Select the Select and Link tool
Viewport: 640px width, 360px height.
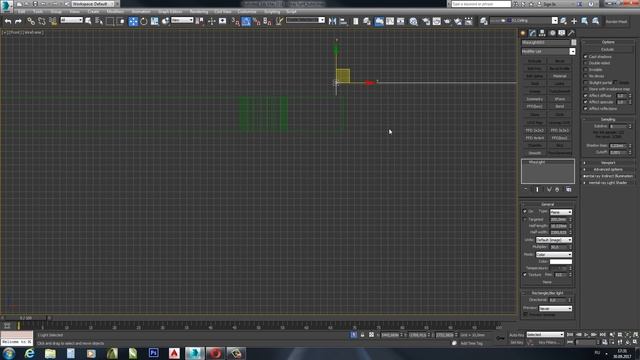coord(31,21)
